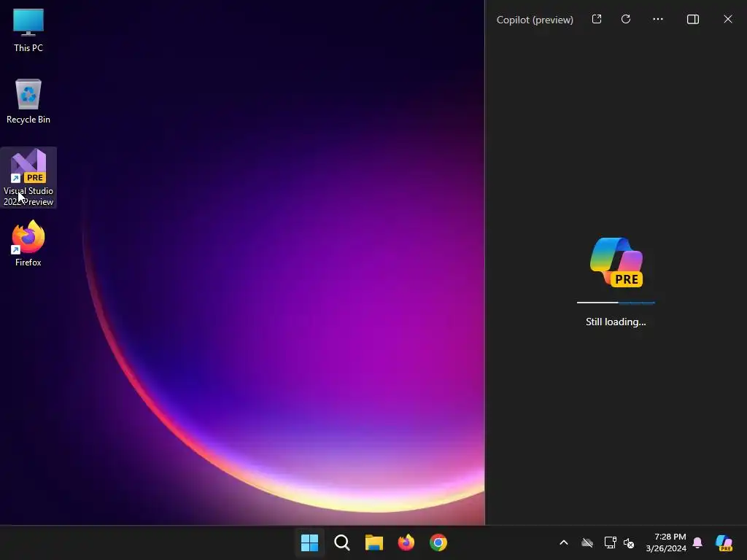Click the Copilot PRE logo

pos(616,262)
